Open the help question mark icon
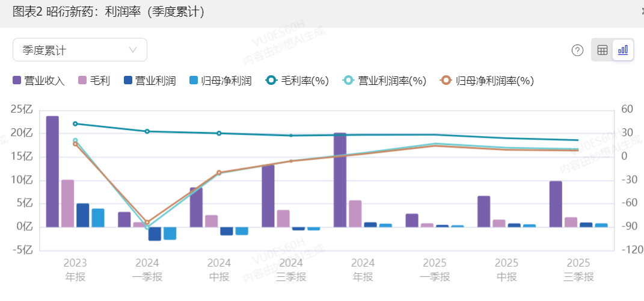Screen dimensions: 644x301 tap(577, 50)
